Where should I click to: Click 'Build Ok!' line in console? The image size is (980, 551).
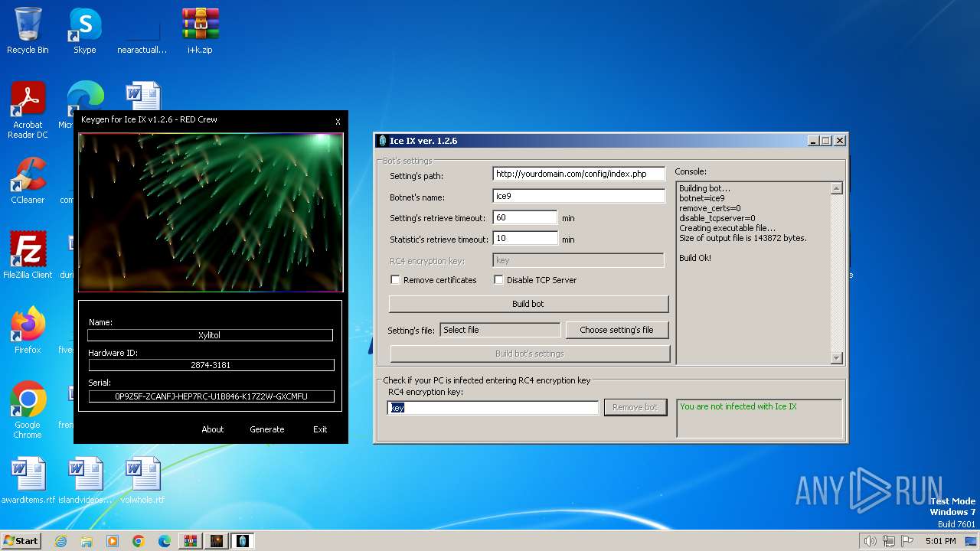coord(695,258)
